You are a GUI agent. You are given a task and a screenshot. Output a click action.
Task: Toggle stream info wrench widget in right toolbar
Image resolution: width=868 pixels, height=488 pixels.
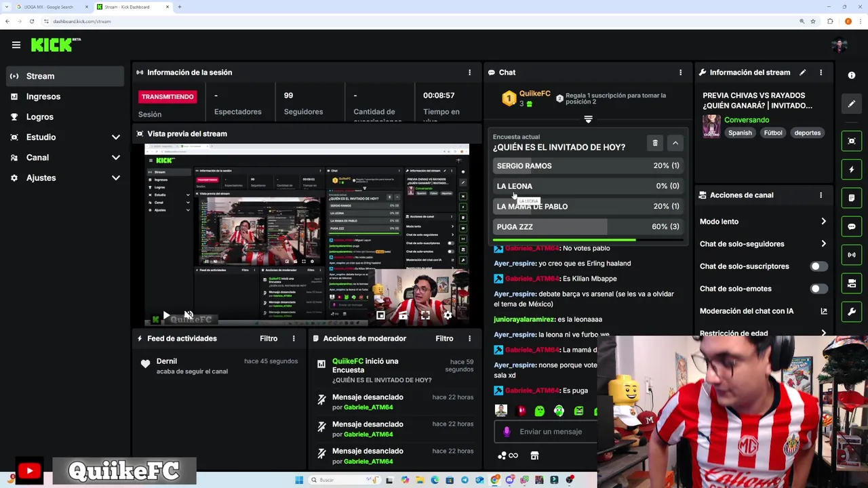click(852, 312)
